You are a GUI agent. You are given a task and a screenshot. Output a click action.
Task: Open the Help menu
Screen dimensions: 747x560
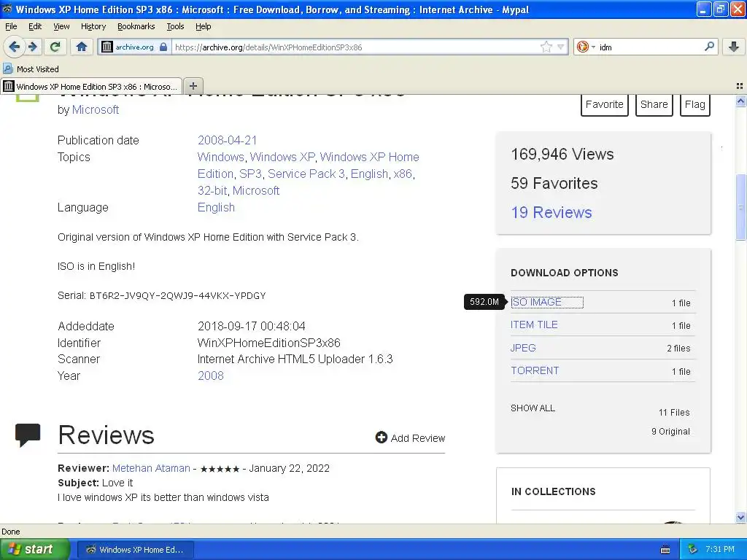[203, 26]
